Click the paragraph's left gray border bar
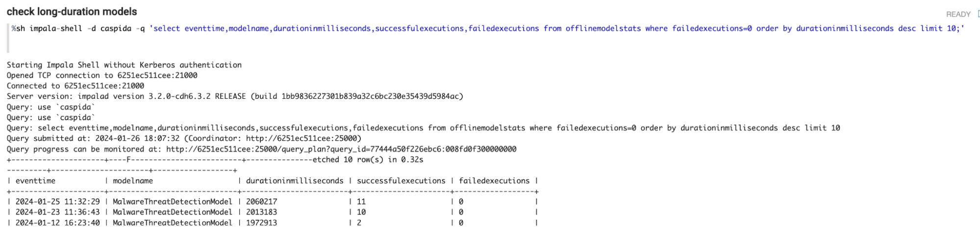 coord(8,38)
